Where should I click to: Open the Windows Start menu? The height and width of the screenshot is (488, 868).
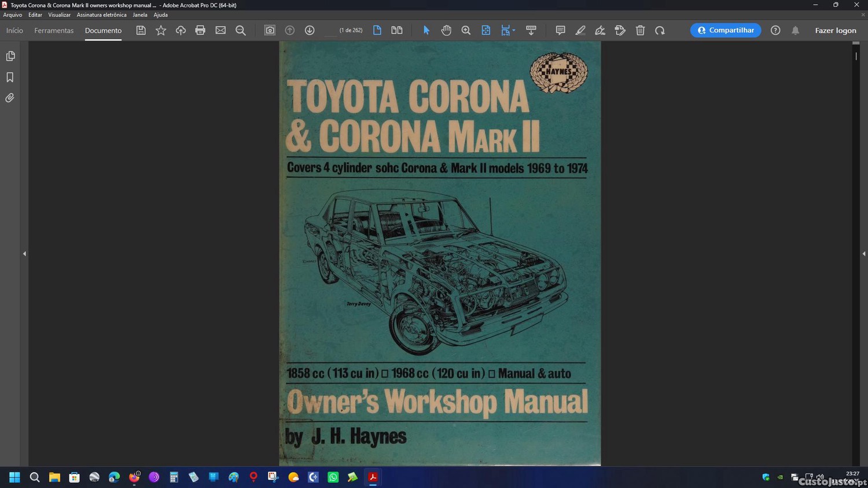14,477
